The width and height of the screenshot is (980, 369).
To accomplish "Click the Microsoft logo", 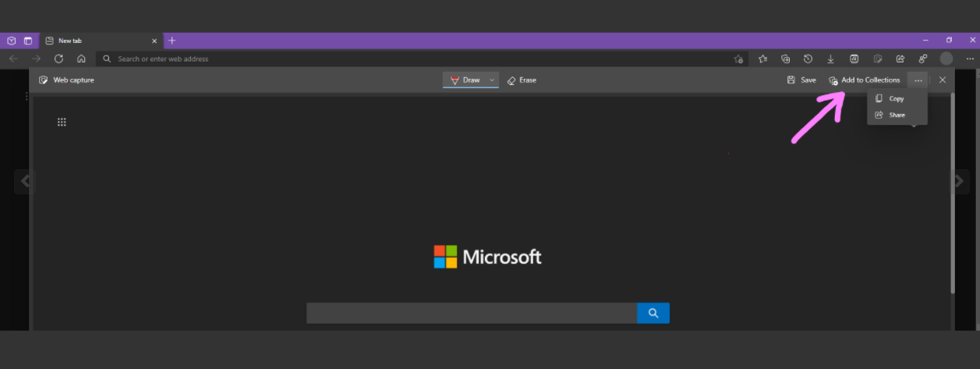I will coord(487,257).
